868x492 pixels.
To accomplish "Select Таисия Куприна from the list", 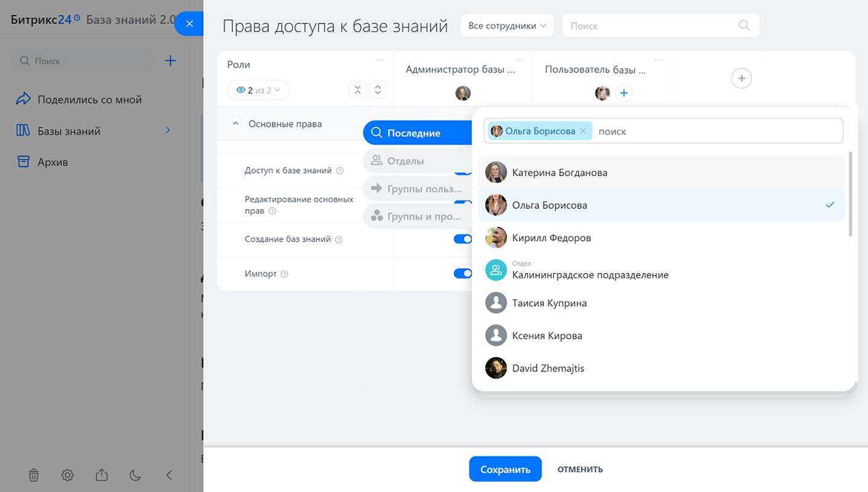I will (662, 303).
